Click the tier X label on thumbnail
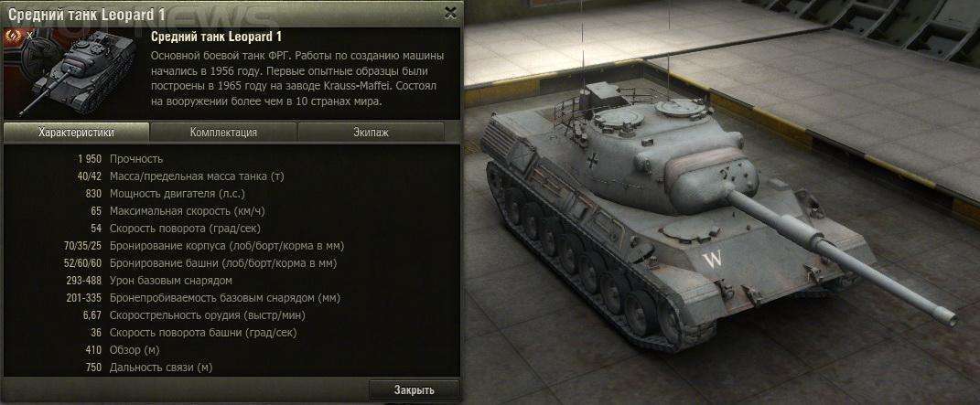980x405 pixels. pyautogui.click(x=28, y=36)
